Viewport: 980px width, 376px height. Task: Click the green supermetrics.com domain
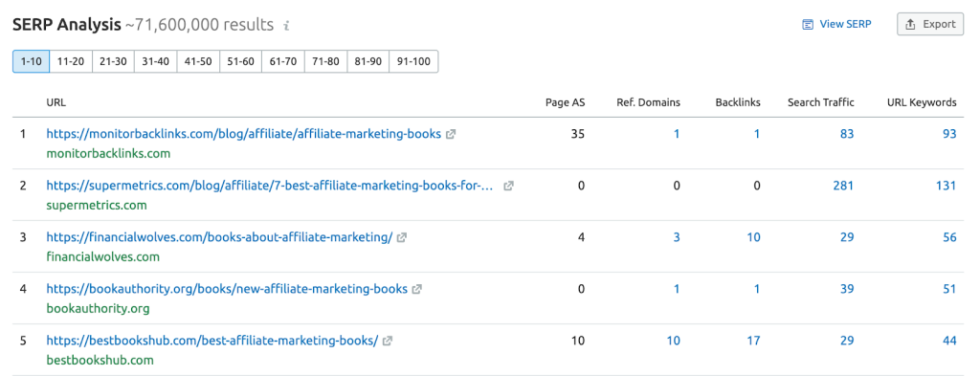tap(97, 206)
